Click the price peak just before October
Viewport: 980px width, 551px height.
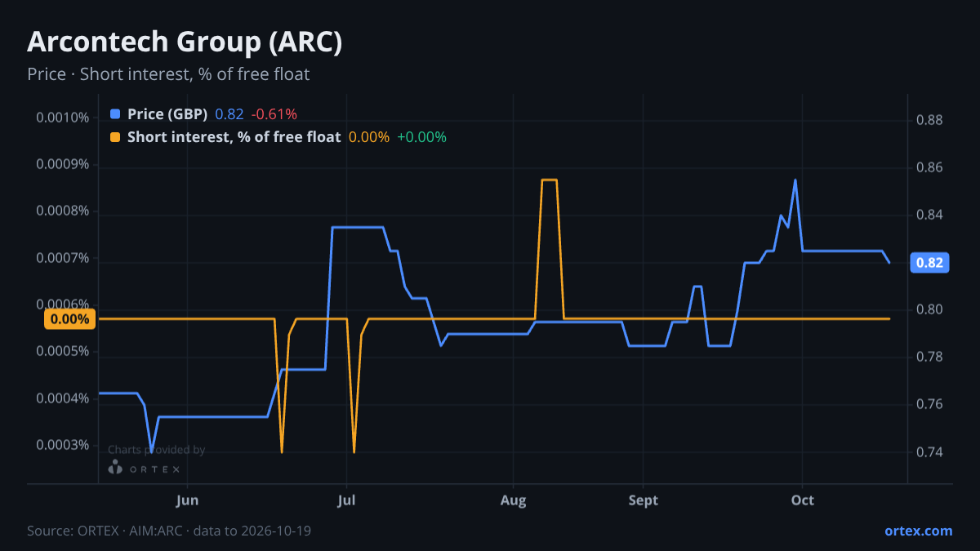click(795, 180)
